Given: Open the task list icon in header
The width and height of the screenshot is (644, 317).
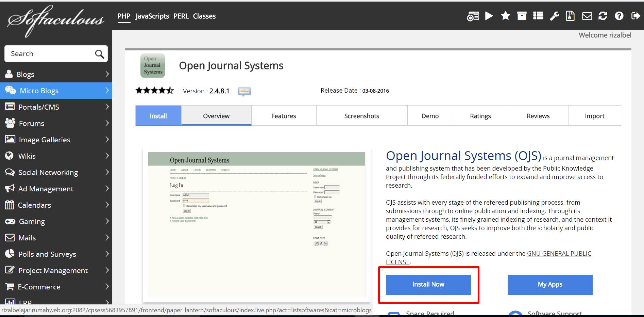Looking at the screenshot, I should (538, 16).
